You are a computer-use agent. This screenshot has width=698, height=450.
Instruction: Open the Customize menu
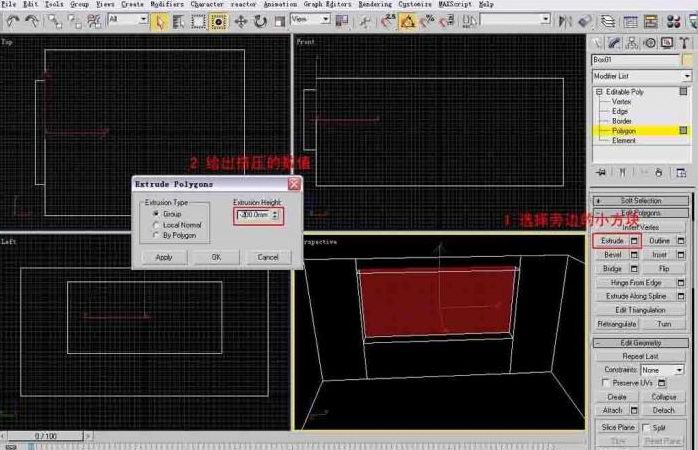point(415,4)
